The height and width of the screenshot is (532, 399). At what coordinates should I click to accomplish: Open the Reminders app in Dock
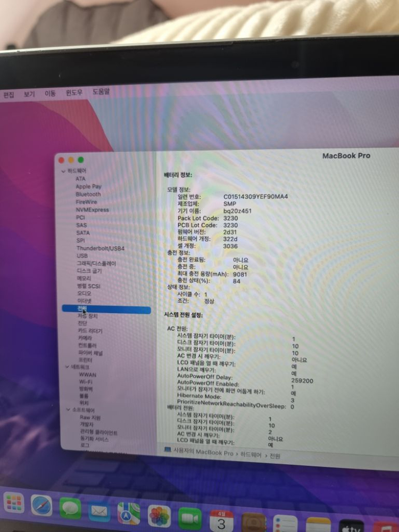(x=285, y=524)
